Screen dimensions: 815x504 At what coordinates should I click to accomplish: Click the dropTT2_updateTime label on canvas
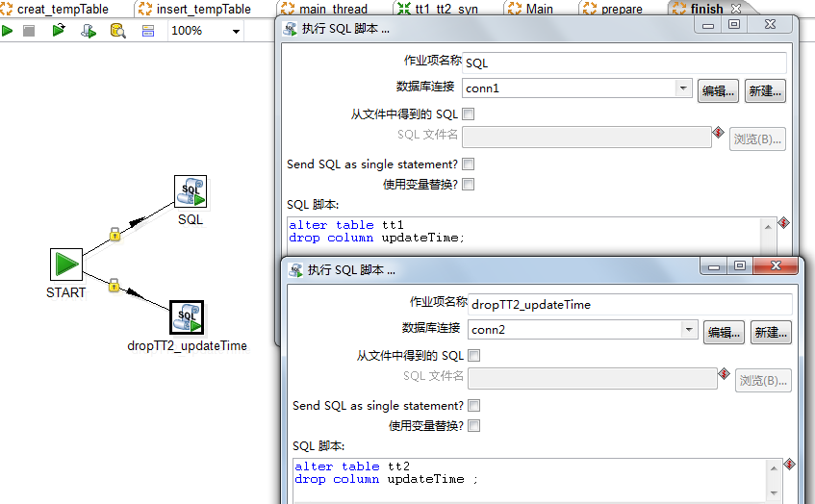tap(187, 345)
